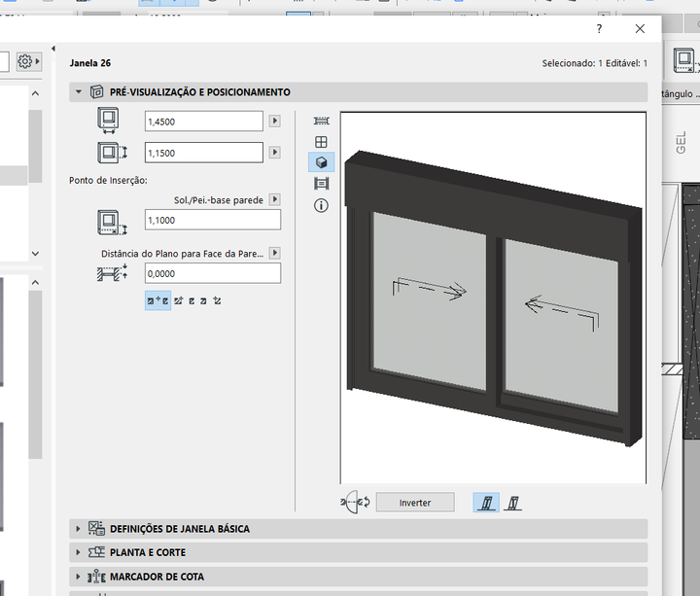Collapse the Pré-Visualização e Posicionamento section
The width and height of the screenshot is (700, 596).
[79, 92]
